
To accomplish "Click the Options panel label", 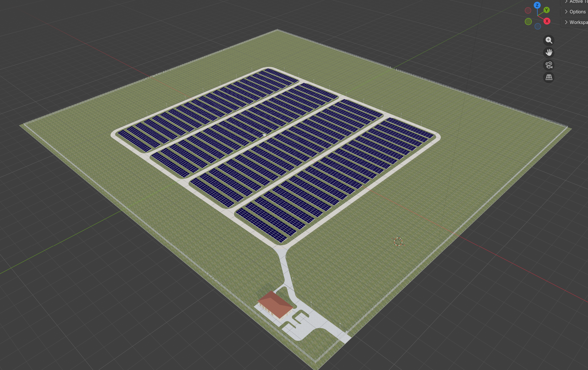I will point(577,12).
